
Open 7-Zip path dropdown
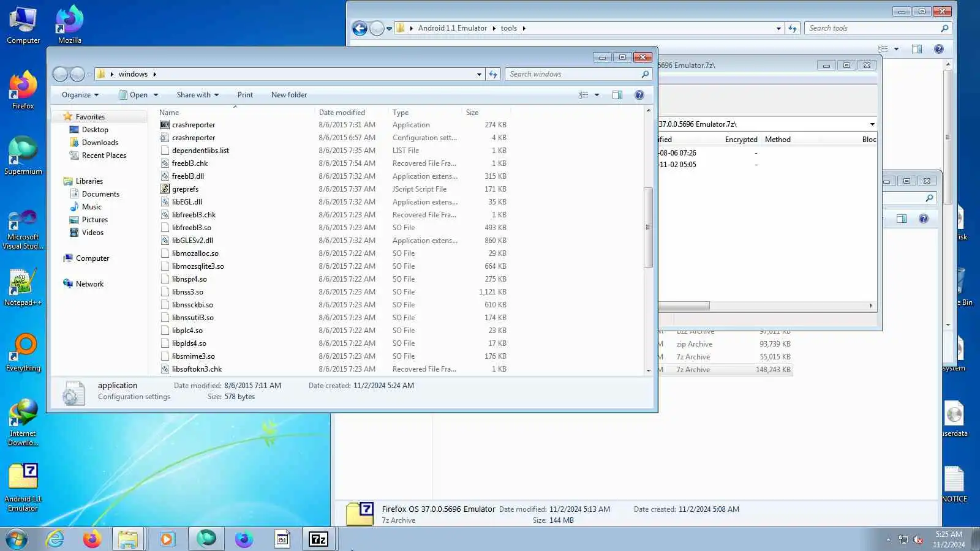point(872,124)
